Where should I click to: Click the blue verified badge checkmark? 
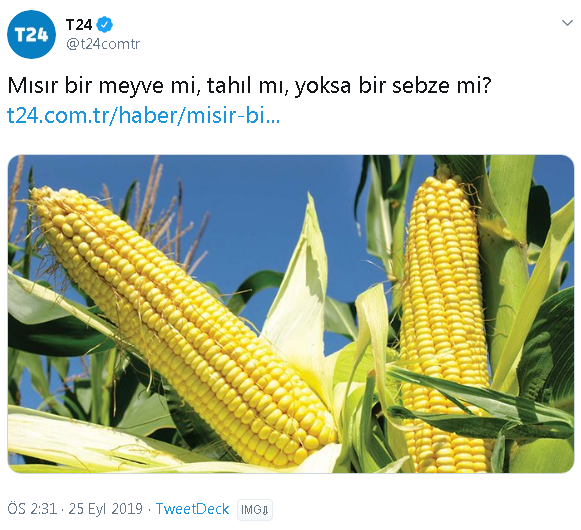click(x=105, y=25)
